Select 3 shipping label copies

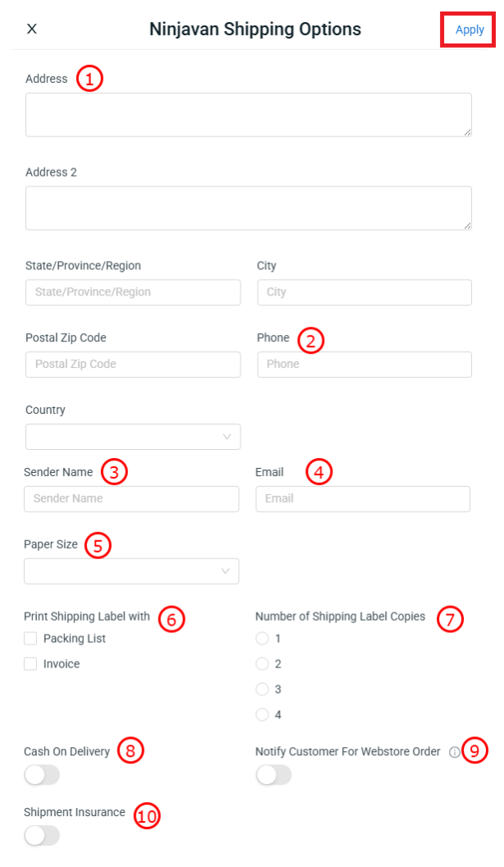pyautogui.click(x=263, y=690)
